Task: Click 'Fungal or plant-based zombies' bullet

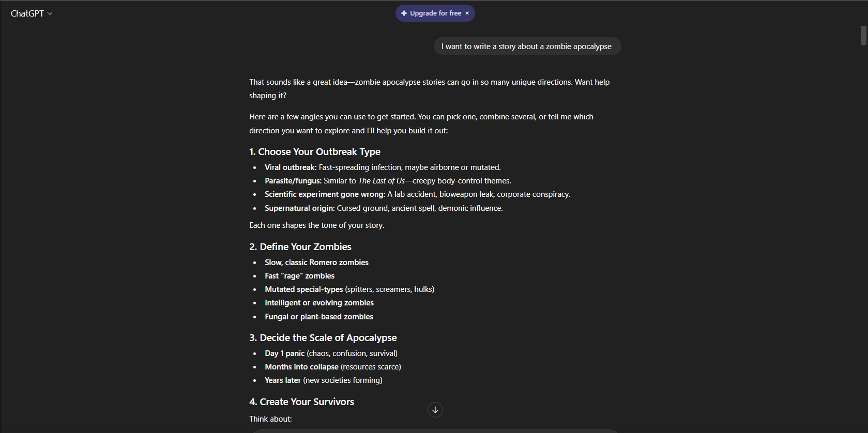Action: (x=318, y=317)
